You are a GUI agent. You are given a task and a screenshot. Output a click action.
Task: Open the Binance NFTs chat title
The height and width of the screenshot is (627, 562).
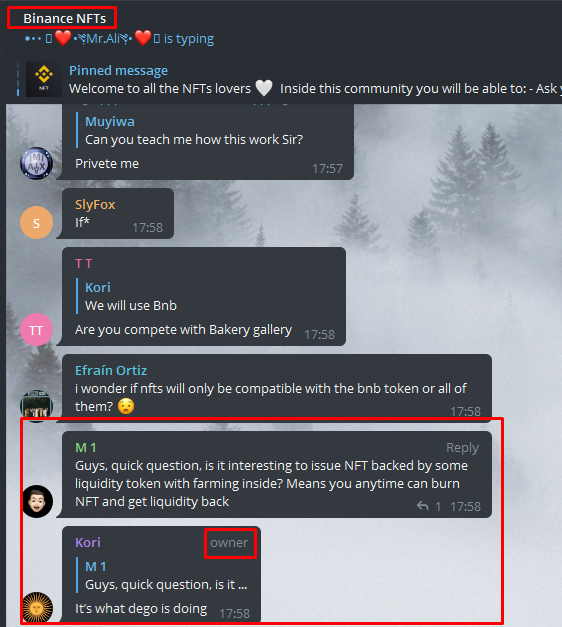(x=64, y=18)
